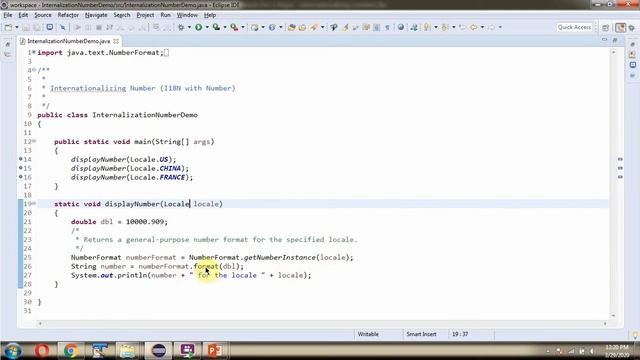Click the Save toolbar icon
Viewport: 640px width, 360px height.
tap(26, 27)
